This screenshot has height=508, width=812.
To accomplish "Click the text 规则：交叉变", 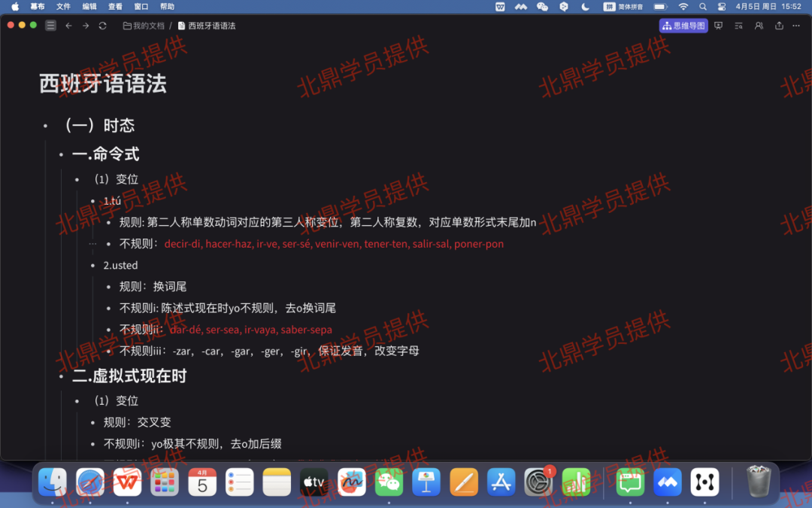I will (x=138, y=422).
